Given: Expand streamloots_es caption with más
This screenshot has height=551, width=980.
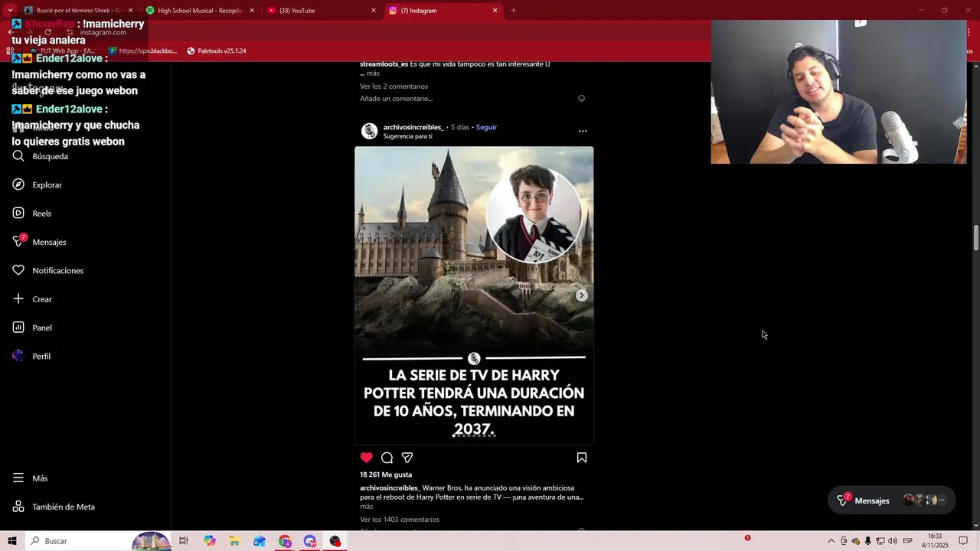Looking at the screenshot, I should point(373,73).
